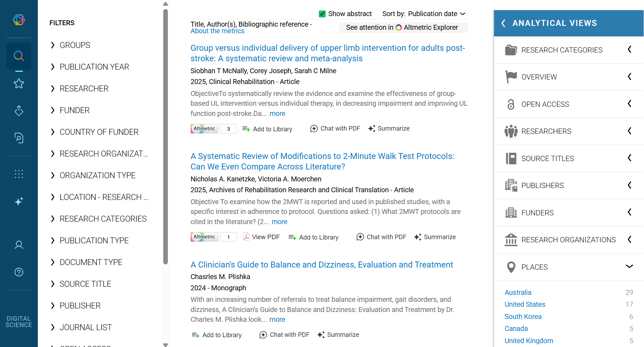Expand the Funder filter
Screen dimensions: 644x347
click(x=74, y=110)
